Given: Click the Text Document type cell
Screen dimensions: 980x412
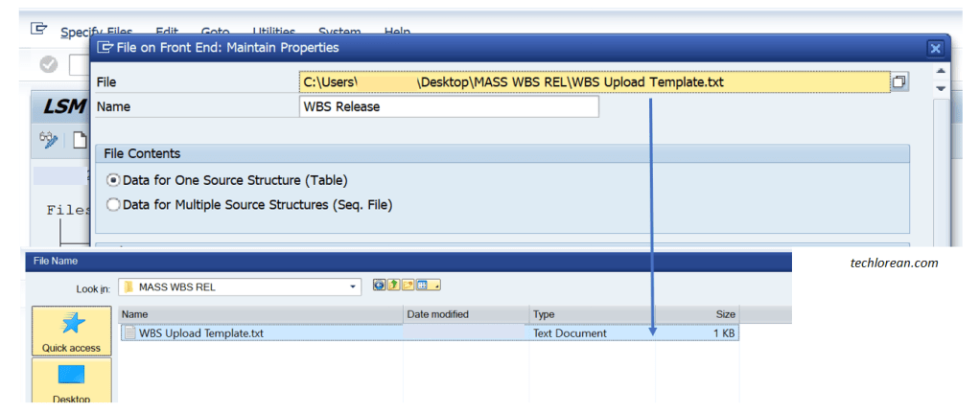Looking at the screenshot, I should point(570,333).
